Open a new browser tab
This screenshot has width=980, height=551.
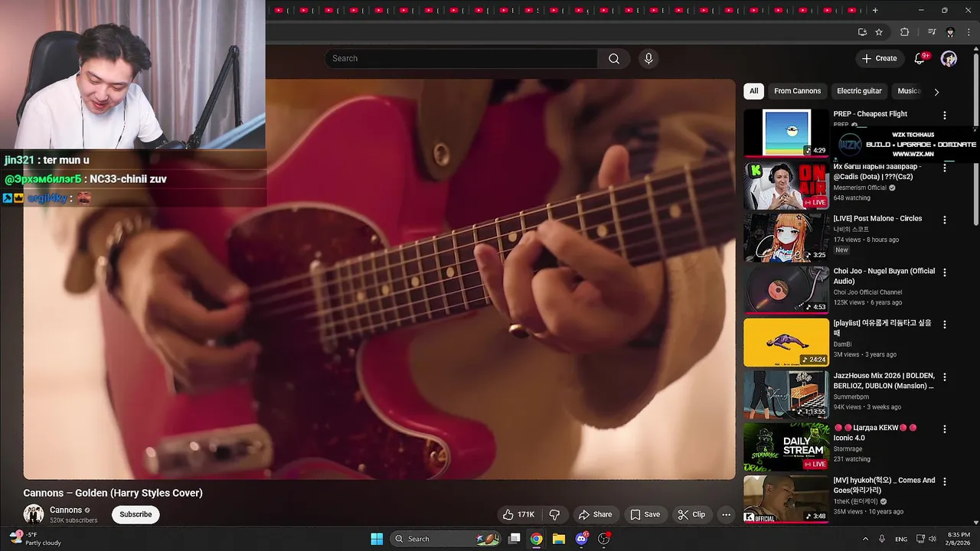click(x=875, y=10)
